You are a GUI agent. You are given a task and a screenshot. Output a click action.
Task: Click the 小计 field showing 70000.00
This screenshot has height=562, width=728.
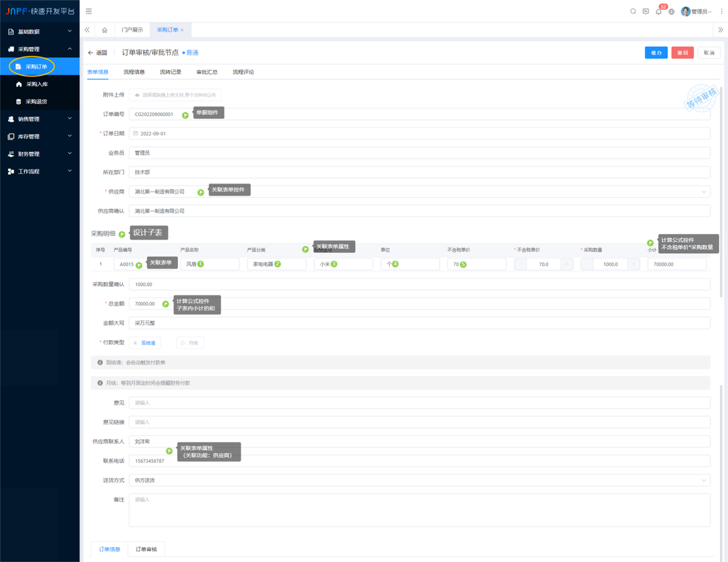[677, 264]
